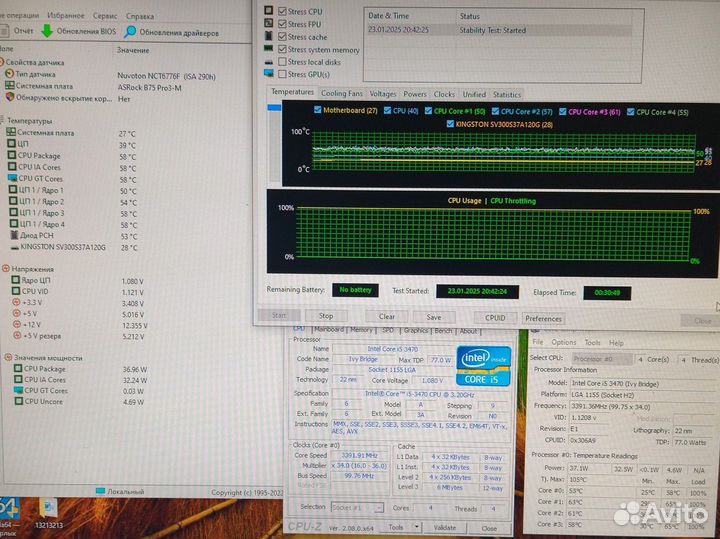Uncheck the Stress system memory checkbox
720x539 pixels.
(x=282, y=49)
